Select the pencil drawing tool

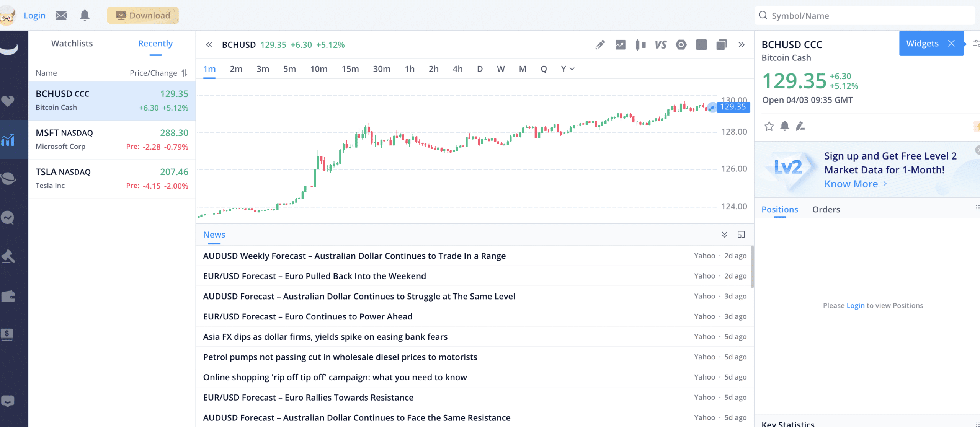[600, 45]
